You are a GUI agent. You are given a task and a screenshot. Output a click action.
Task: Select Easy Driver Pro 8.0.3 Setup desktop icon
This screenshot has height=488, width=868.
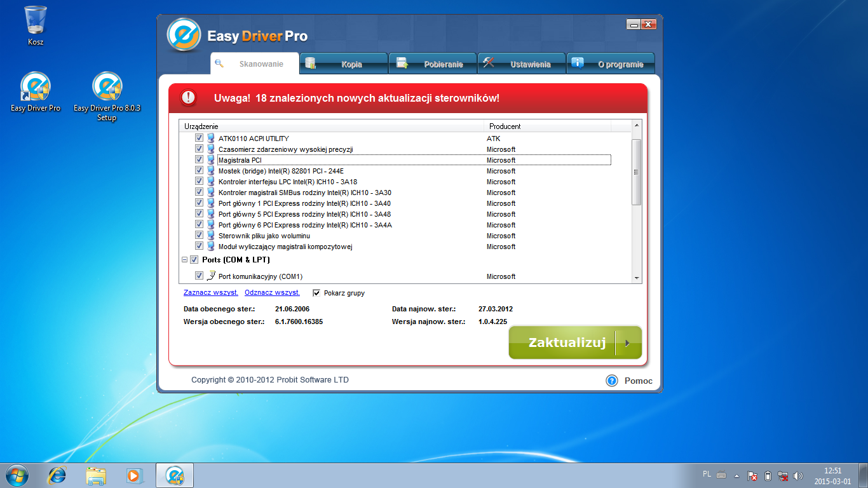[107, 97]
